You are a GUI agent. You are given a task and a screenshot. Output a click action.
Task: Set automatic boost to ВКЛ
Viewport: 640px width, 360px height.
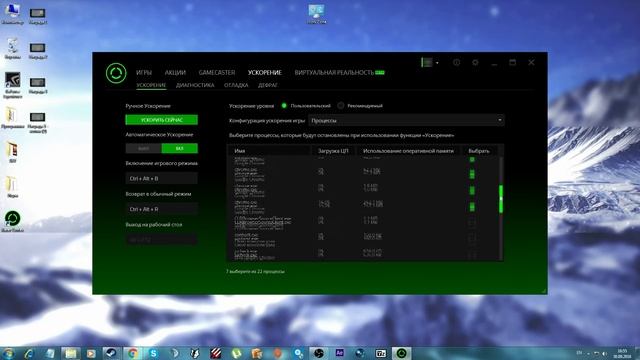click(180, 148)
